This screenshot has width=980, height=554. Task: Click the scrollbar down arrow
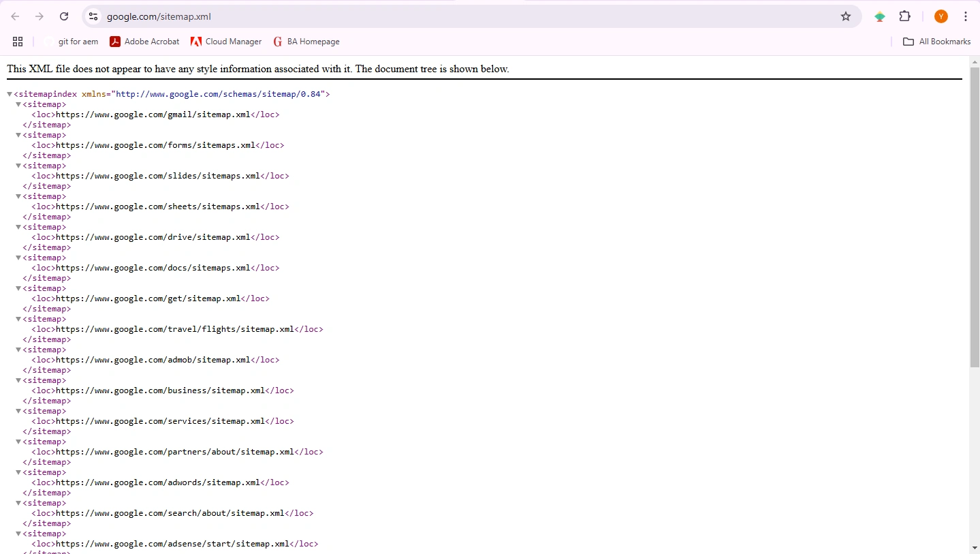(975, 548)
